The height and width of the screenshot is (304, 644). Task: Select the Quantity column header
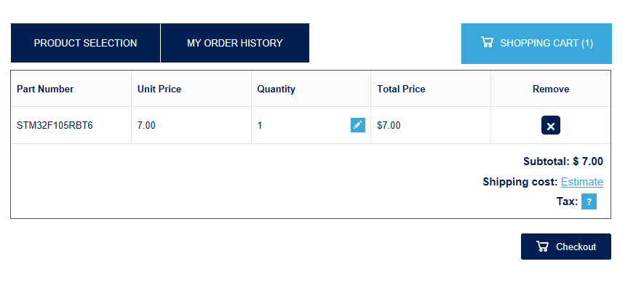[276, 89]
